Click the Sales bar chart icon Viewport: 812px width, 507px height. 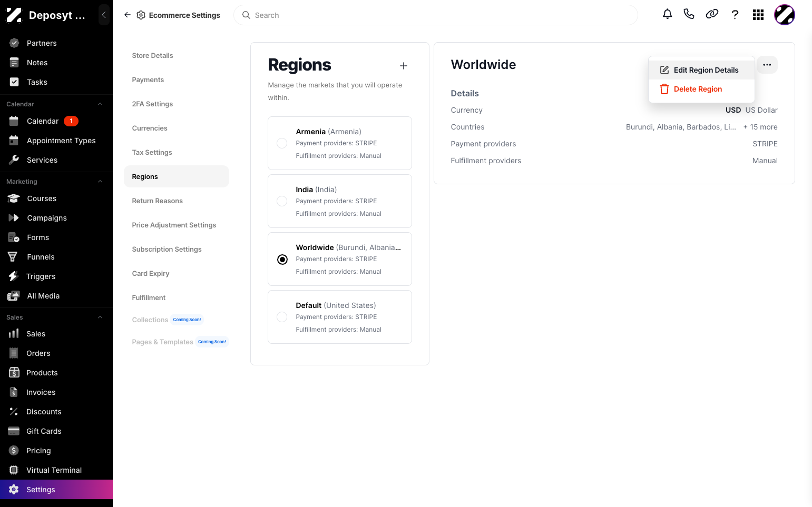(14, 334)
